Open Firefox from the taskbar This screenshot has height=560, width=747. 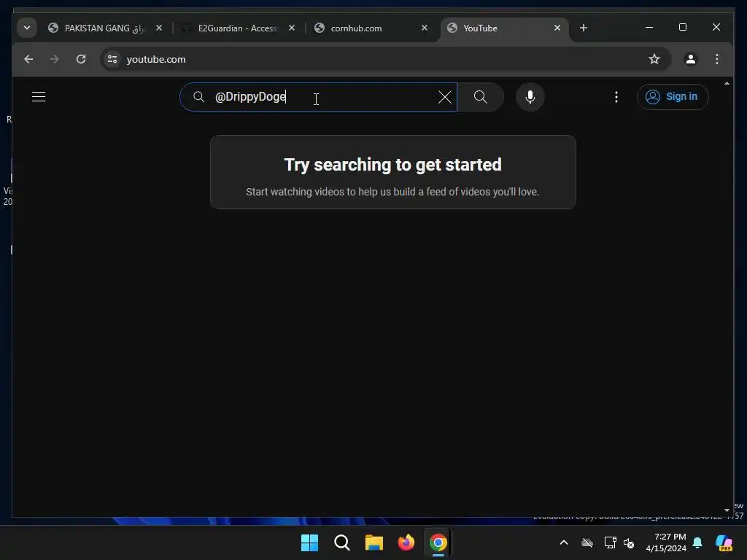(x=406, y=542)
